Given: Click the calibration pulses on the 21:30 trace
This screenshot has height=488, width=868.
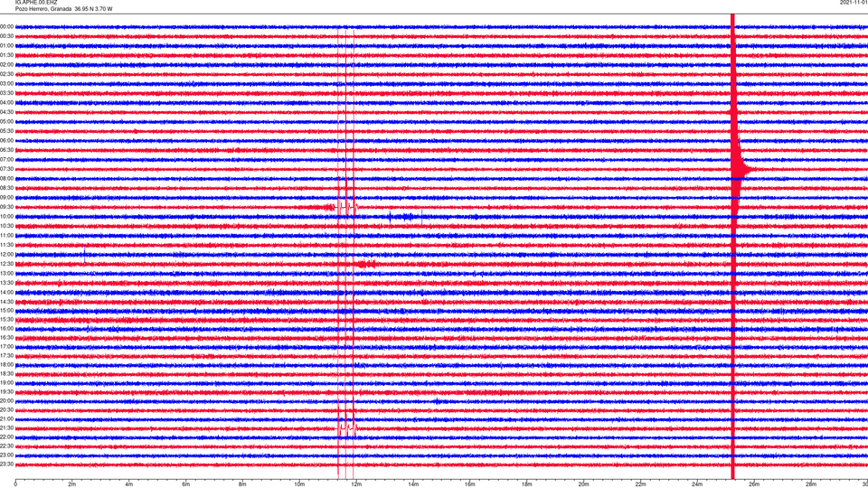Looking at the screenshot, I should tap(346, 427).
